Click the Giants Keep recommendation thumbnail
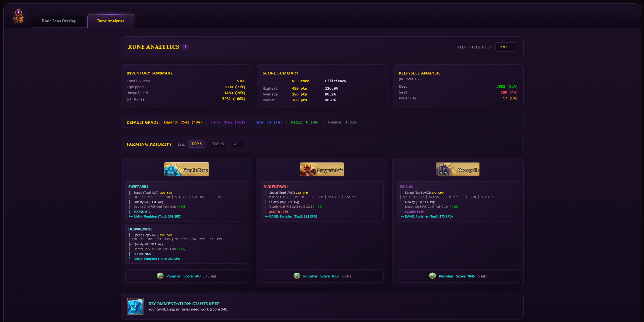 (x=135, y=306)
